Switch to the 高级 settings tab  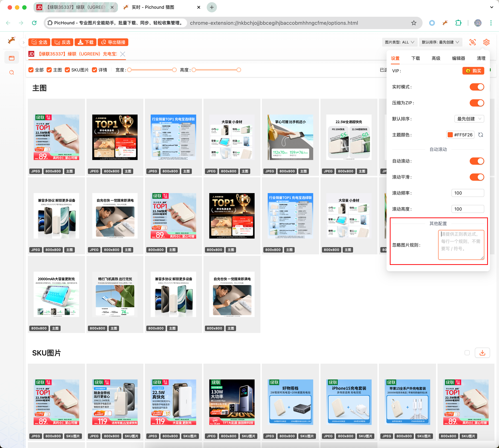pos(436,58)
